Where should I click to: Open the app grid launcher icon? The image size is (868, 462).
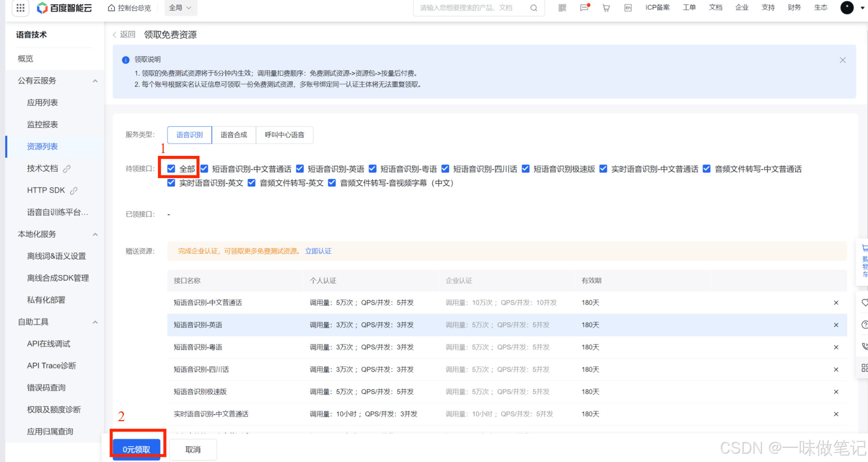pos(20,8)
